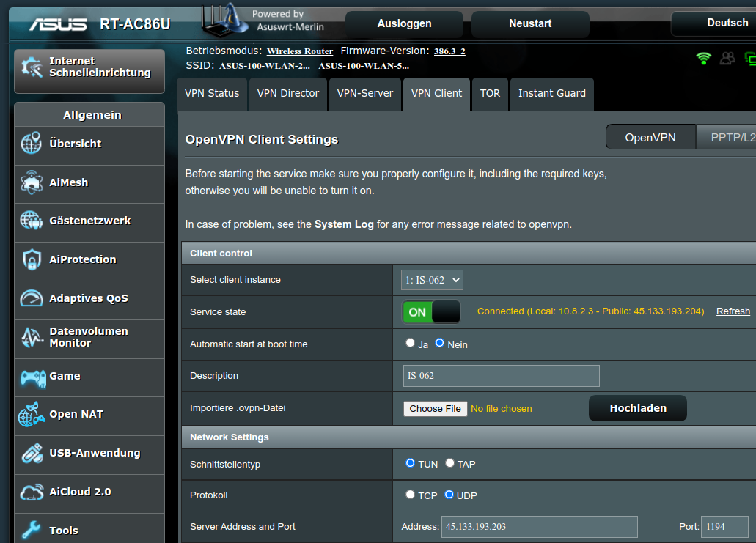
Task: Switch to the PPTP/L2TP mode tab
Action: [726, 137]
